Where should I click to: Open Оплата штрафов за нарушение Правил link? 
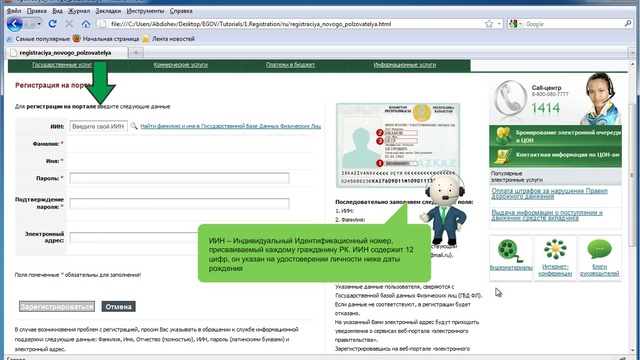[549, 193]
